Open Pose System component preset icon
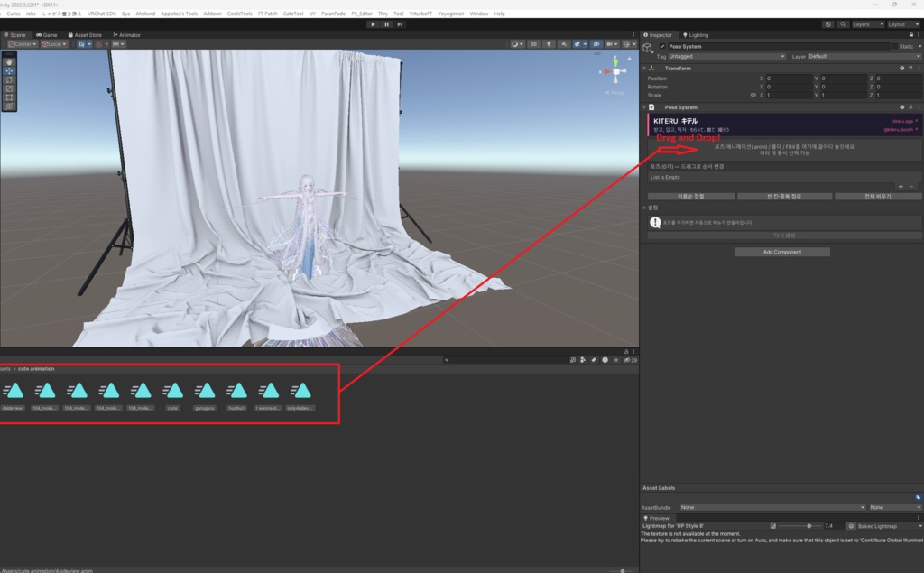The image size is (924, 573). pyautogui.click(x=910, y=107)
